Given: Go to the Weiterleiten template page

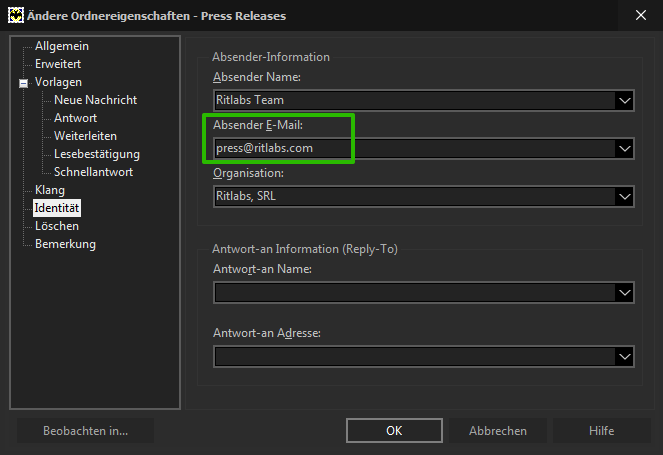Looking at the screenshot, I should (85, 136).
